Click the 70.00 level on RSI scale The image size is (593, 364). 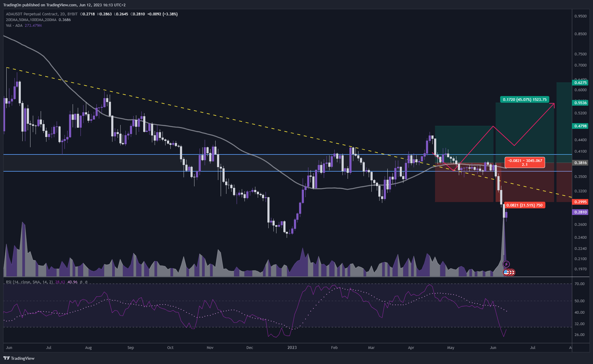[x=579, y=284]
